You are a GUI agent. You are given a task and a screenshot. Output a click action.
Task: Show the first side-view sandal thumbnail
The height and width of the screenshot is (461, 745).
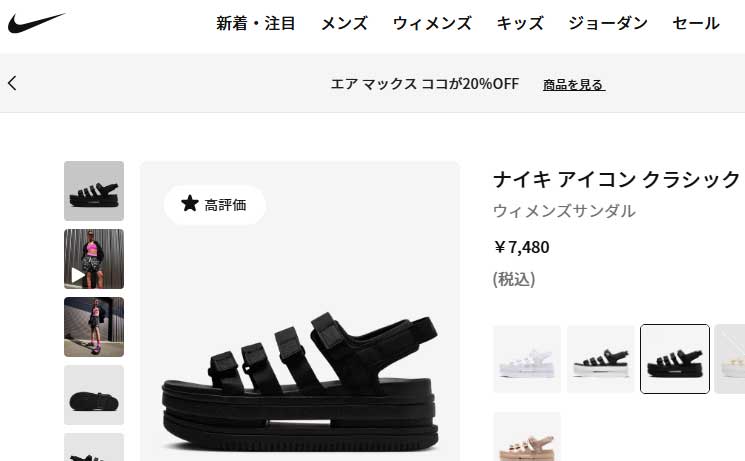(94, 191)
